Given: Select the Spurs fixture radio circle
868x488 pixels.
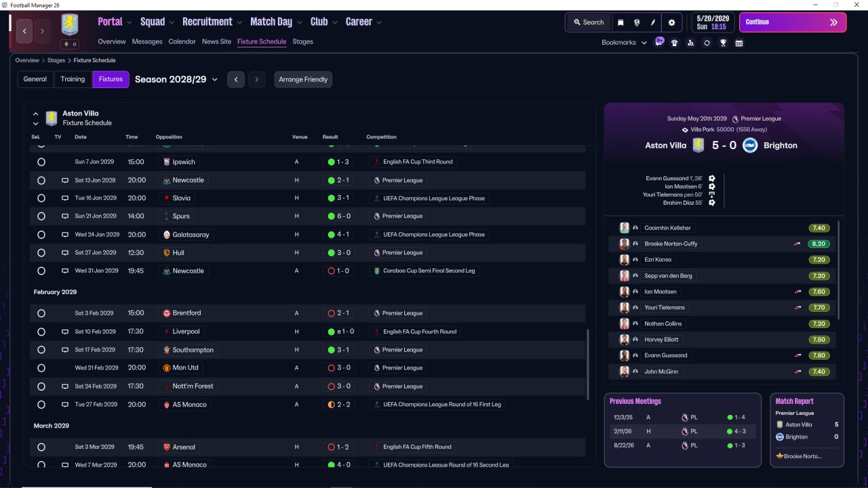Looking at the screenshot, I should point(41,216).
